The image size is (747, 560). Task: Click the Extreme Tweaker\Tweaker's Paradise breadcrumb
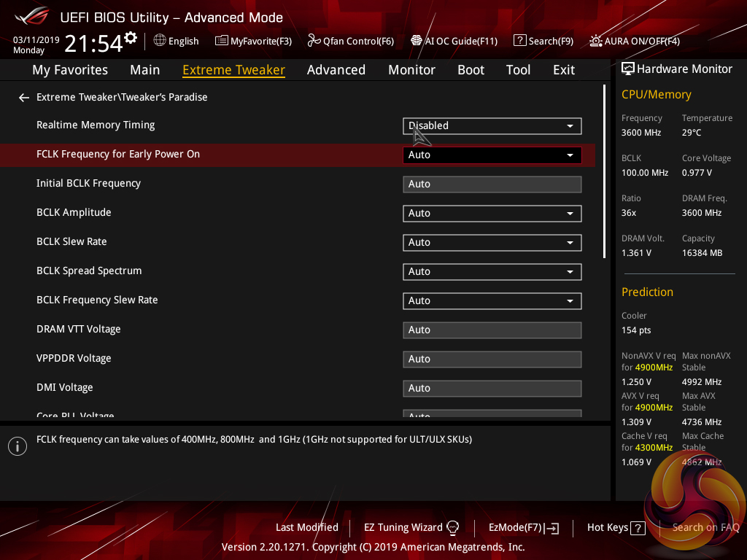[x=122, y=97]
